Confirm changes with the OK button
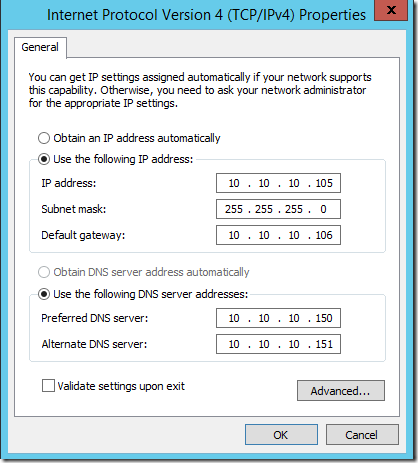The height and width of the screenshot is (463, 418). [x=281, y=434]
